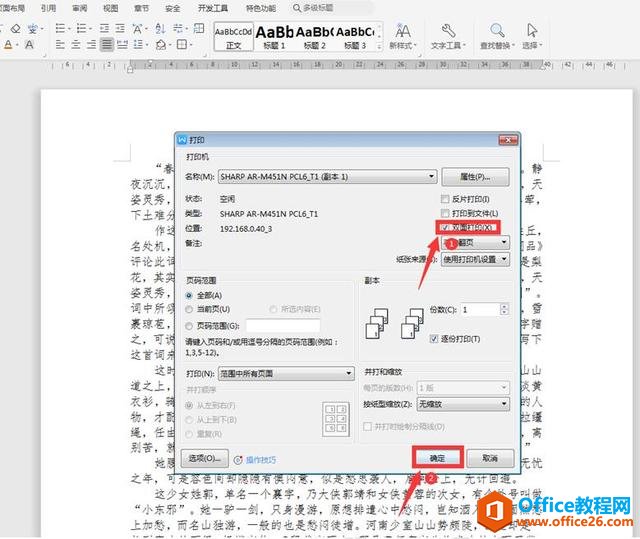
Task: Open the 操作技巧 tips link
Action: tap(261, 460)
